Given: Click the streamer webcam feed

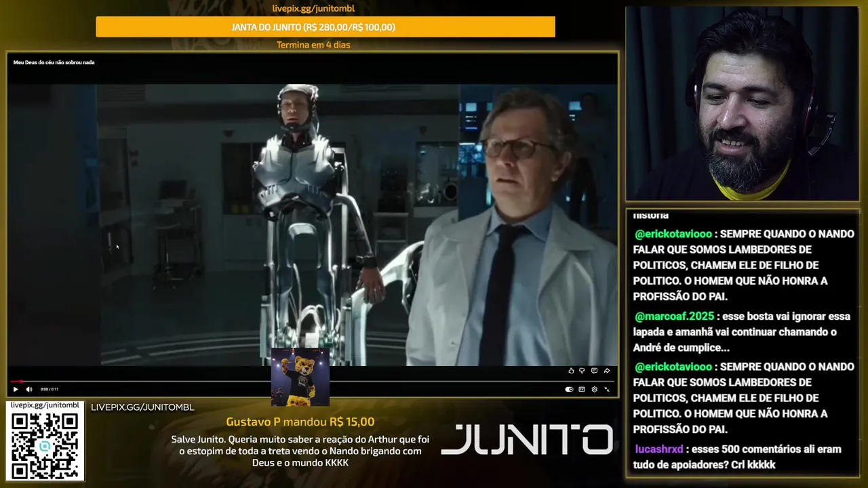Looking at the screenshot, I should coord(742,104).
